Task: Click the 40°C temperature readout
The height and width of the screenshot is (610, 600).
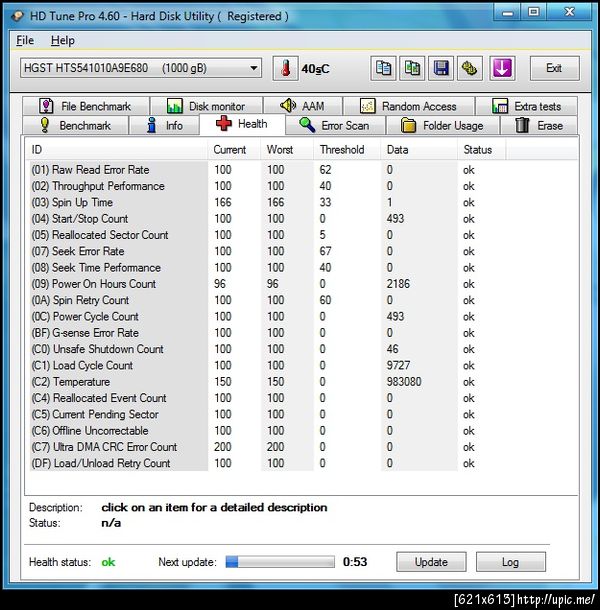Action: point(315,69)
